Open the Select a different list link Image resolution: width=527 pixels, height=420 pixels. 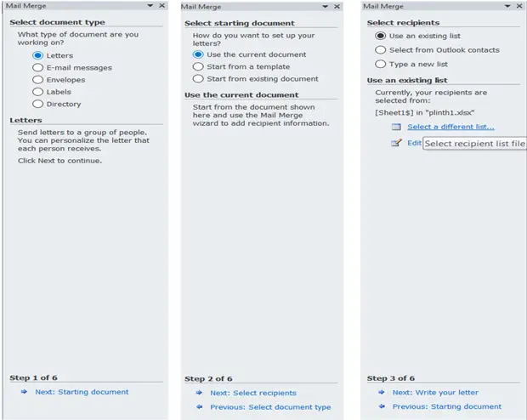[x=450, y=127]
